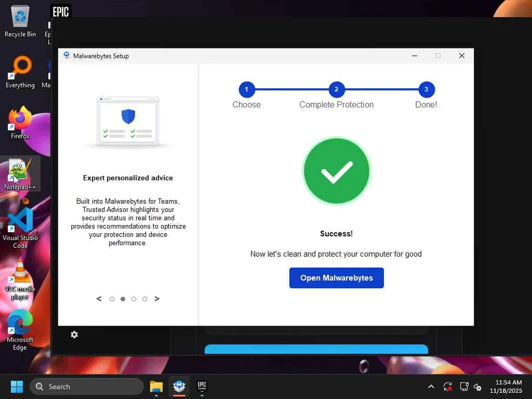
Task: Click the Expert personalized advice heading
Action: click(128, 178)
